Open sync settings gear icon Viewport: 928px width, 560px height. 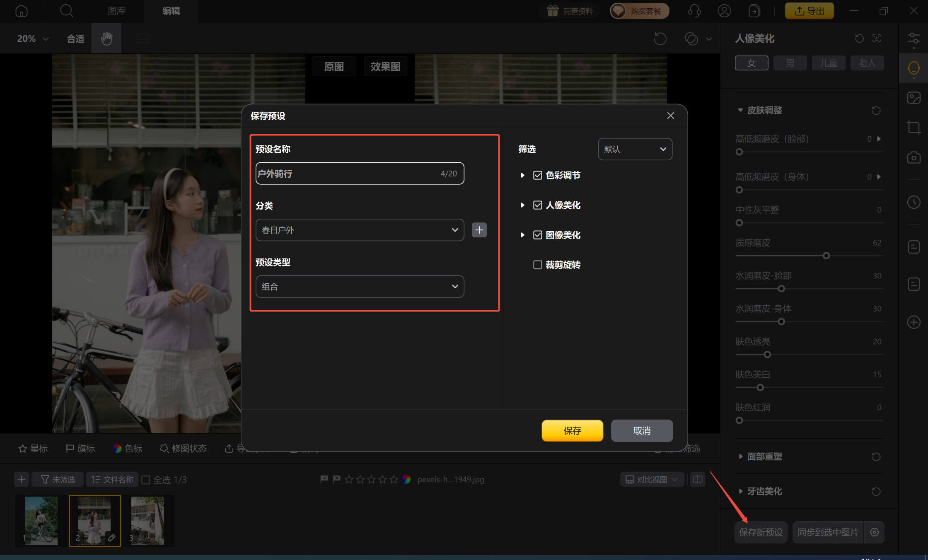coord(874,532)
